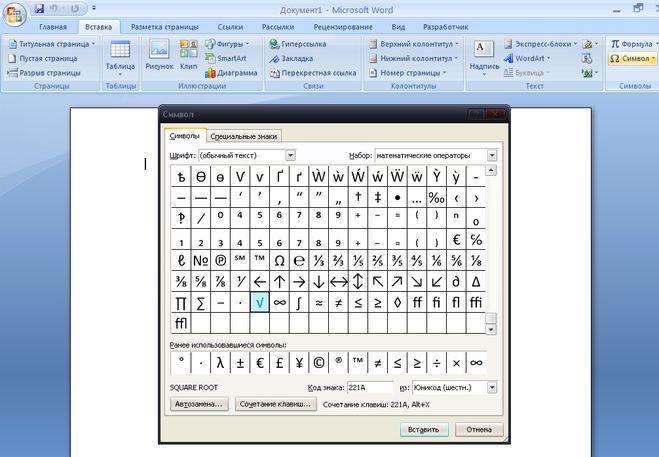Open the Developer (Разработчик) tab
This screenshot has height=457, width=659.
pyautogui.click(x=445, y=27)
